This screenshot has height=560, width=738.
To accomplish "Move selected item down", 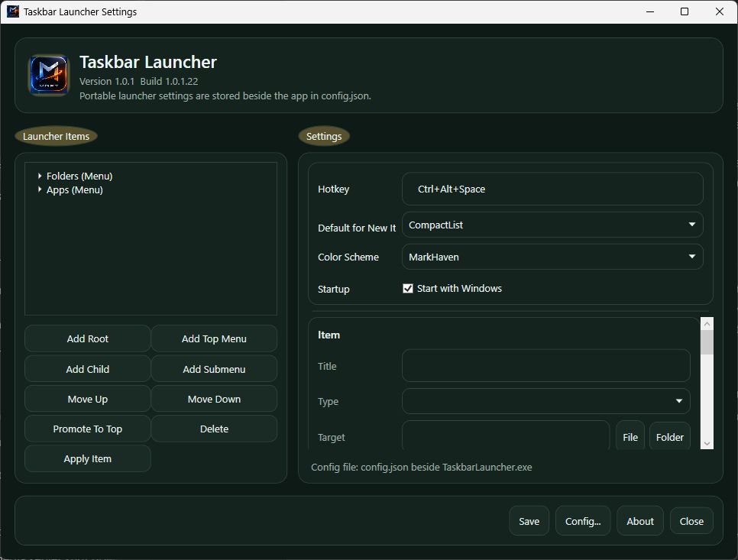I will tap(214, 399).
